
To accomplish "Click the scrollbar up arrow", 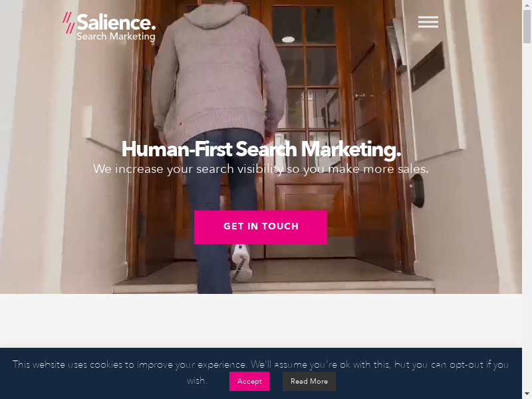I will click(x=527, y=4).
